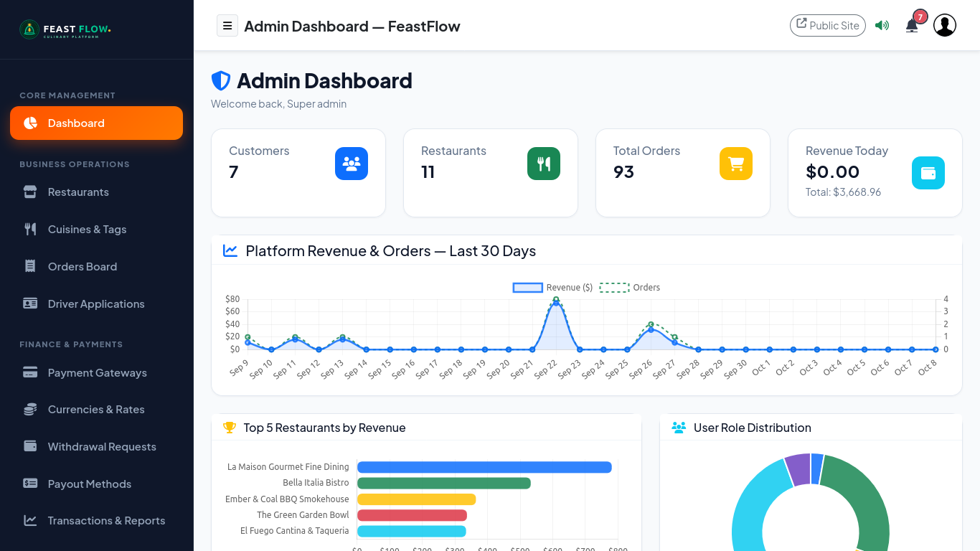Open Withdrawal Requests page
This screenshot has width=980, height=551.
pos(96,447)
